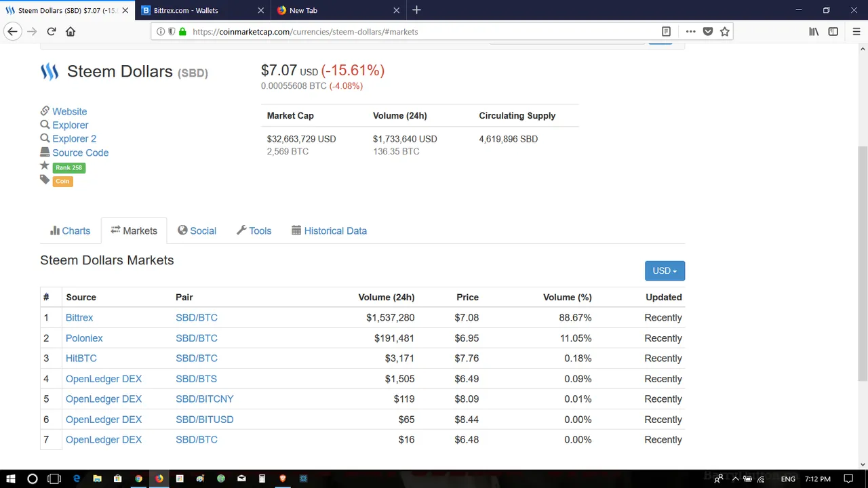Click the $7.76 price cell
This screenshot has height=488, width=868.
coord(467,358)
